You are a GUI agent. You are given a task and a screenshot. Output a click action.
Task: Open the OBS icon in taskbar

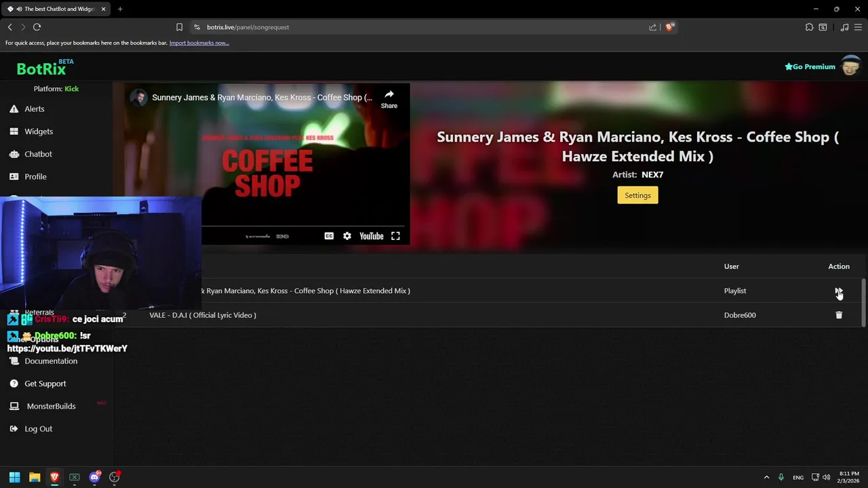pos(115,477)
